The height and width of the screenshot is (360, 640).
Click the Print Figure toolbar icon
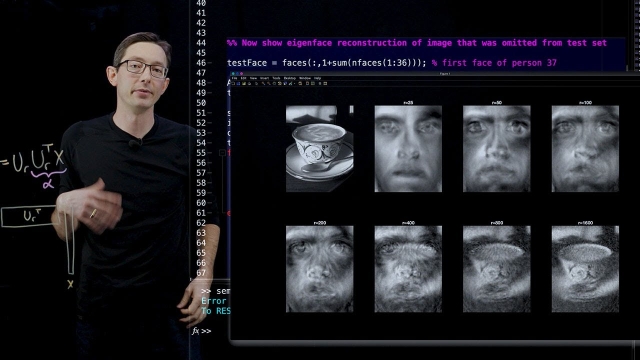(x=249, y=83)
